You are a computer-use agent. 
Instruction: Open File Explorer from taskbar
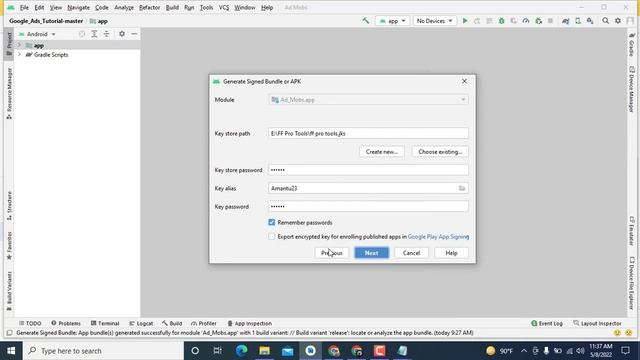264,351
